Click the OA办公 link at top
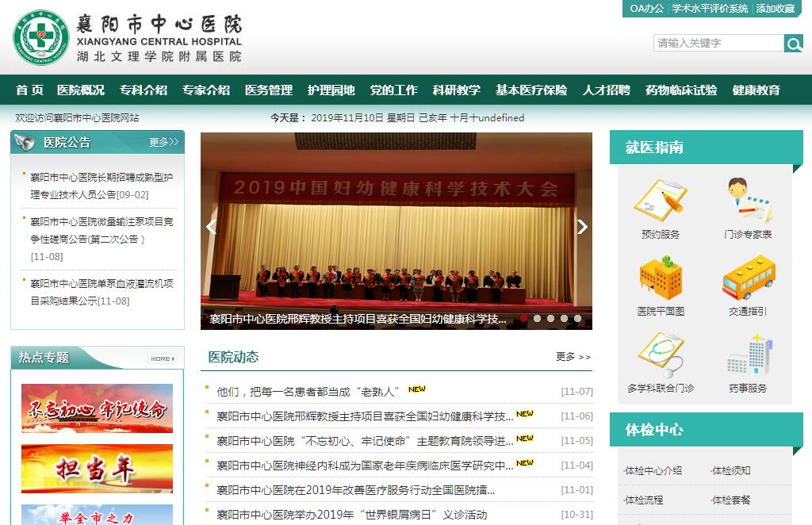This screenshot has height=525, width=812. click(x=646, y=9)
